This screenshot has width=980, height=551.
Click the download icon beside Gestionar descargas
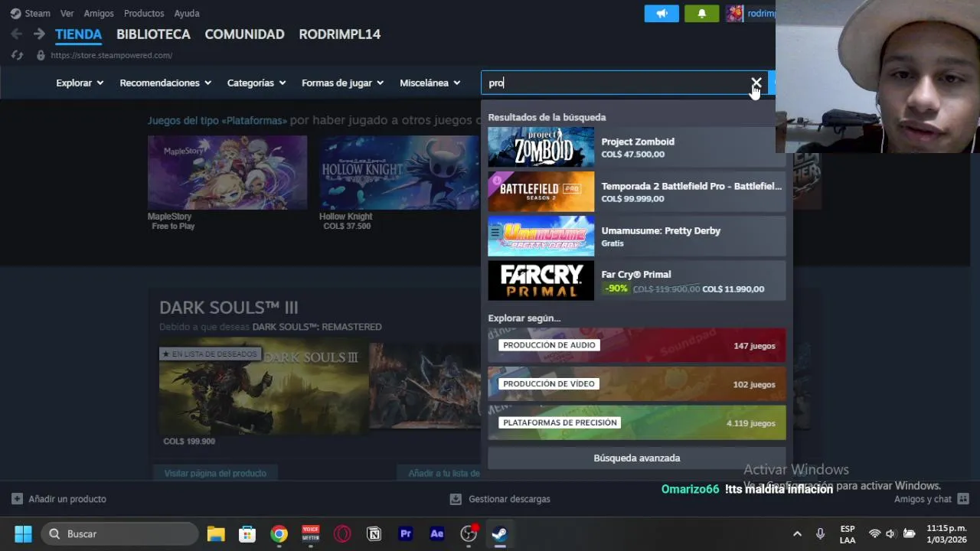(x=456, y=499)
